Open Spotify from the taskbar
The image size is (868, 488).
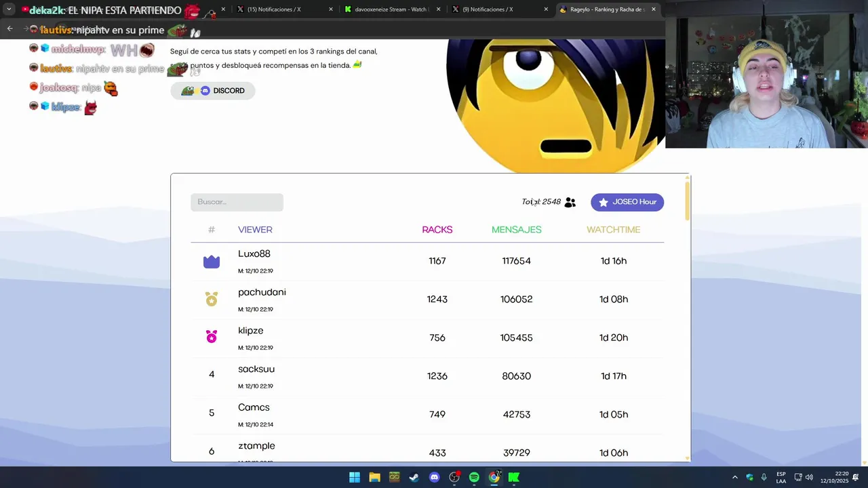(x=474, y=477)
